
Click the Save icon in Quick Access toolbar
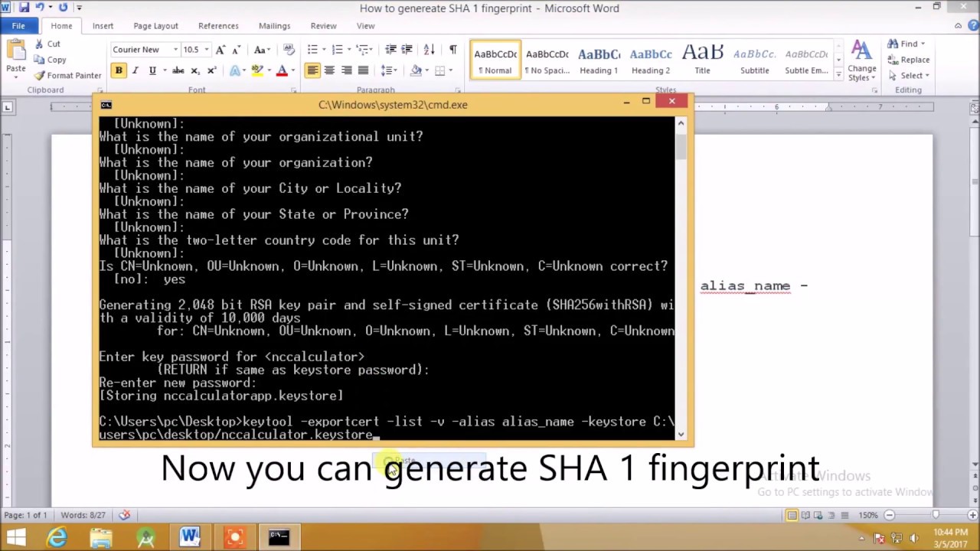(25, 8)
